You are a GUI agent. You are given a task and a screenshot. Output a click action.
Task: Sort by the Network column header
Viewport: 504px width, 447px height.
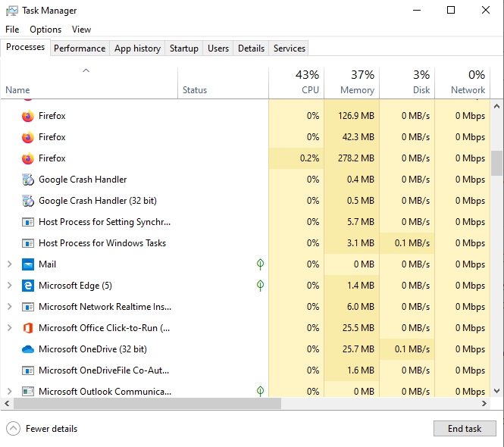pos(462,83)
